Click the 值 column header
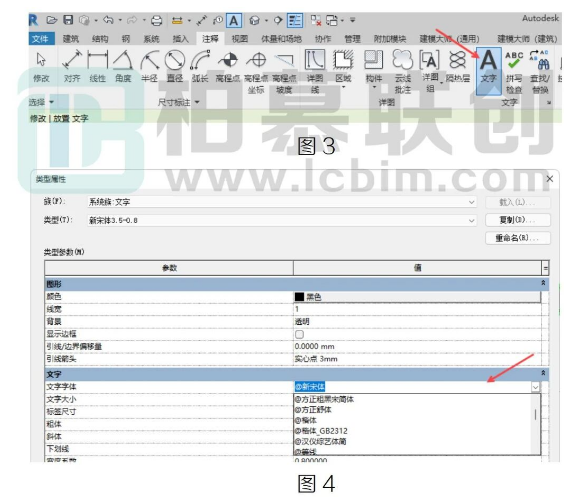Image resolution: width=564 pixels, height=497 pixels. (x=417, y=268)
